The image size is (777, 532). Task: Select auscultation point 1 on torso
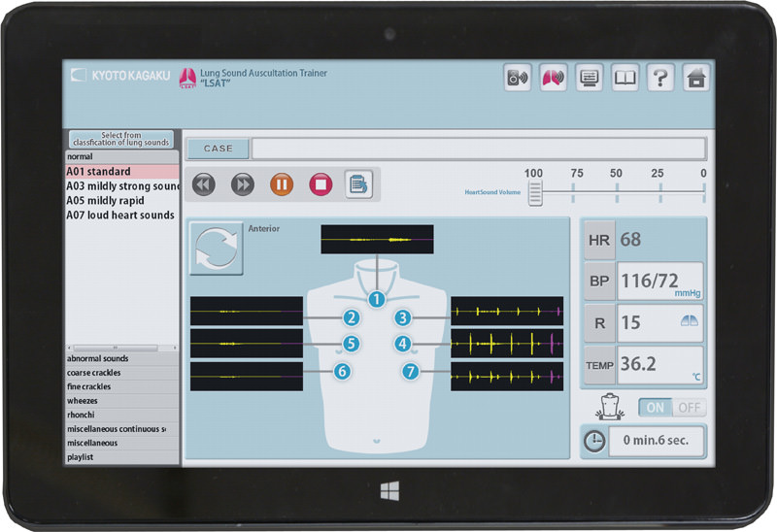[377, 300]
